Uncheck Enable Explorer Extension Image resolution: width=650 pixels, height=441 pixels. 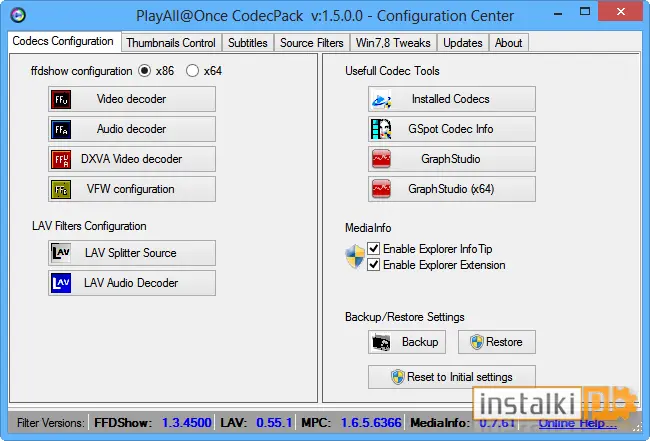coord(374,264)
